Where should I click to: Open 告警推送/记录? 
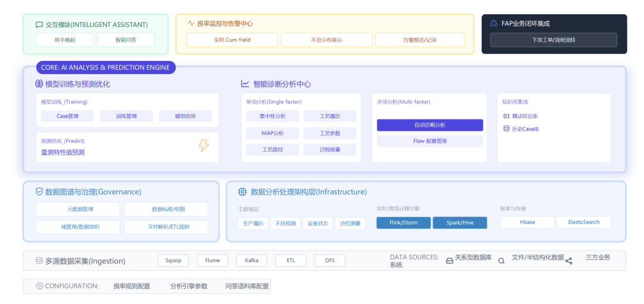click(420, 40)
